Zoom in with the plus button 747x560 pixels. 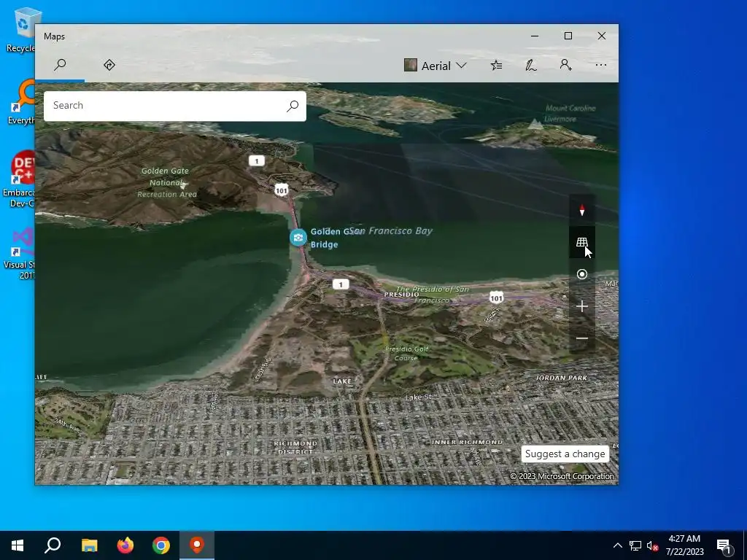[581, 306]
